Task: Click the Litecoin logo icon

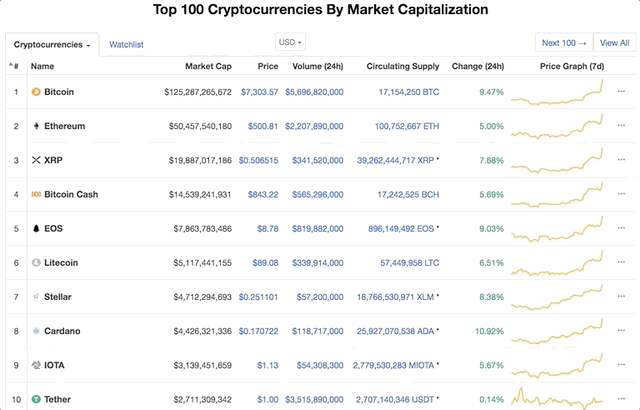Action: pyautogui.click(x=36, y=263)
